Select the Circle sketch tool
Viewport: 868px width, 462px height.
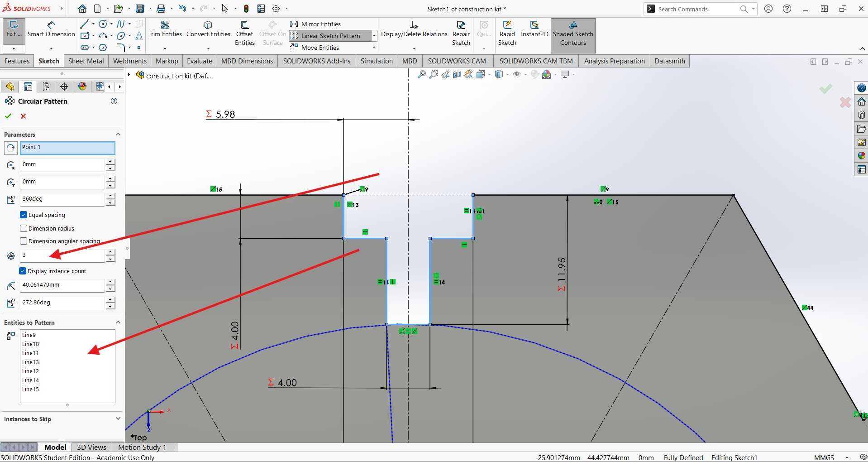pos(103,24)
